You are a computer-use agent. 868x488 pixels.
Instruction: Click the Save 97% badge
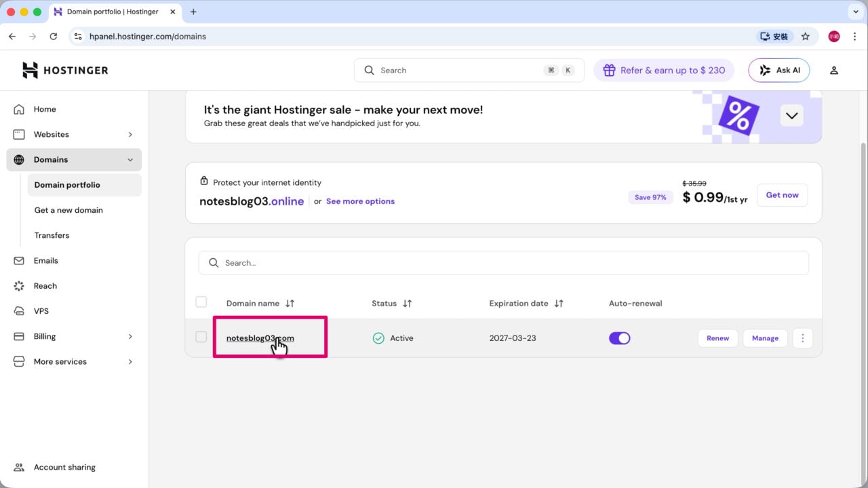650,197
